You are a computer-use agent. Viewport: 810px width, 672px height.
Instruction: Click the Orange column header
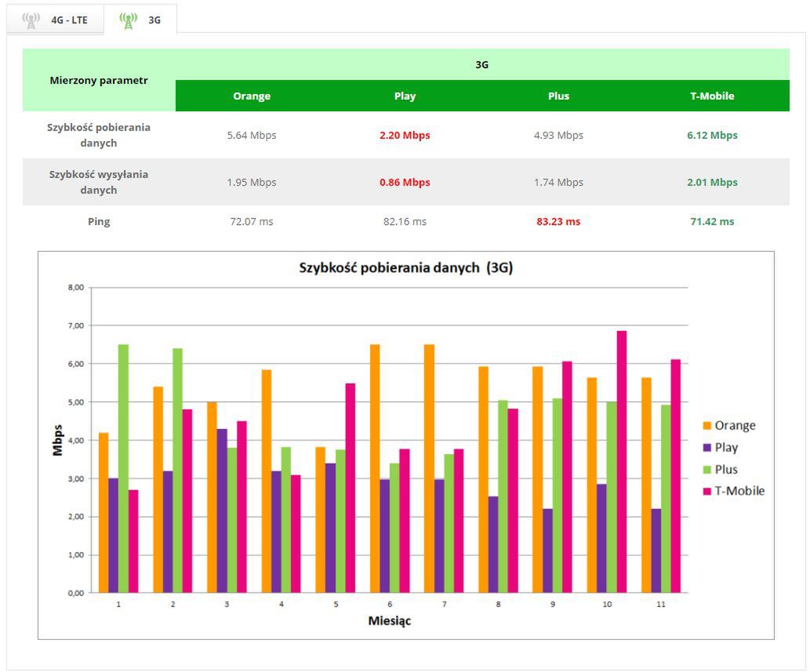[x=252, y=96]
